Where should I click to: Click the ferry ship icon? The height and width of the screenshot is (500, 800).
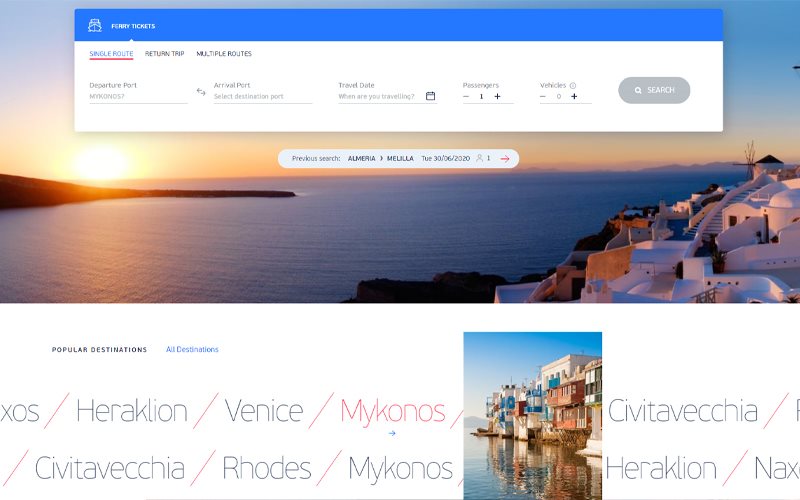pyautogui.click(x=95, y=25)
